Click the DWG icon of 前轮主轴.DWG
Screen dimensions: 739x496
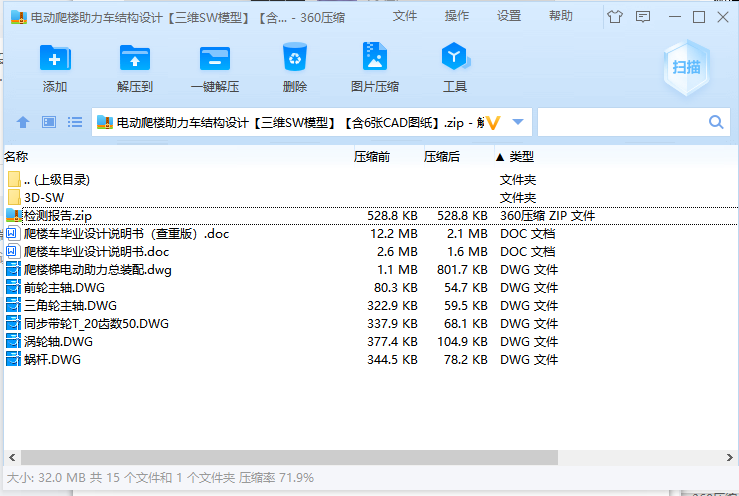[13, 287]
